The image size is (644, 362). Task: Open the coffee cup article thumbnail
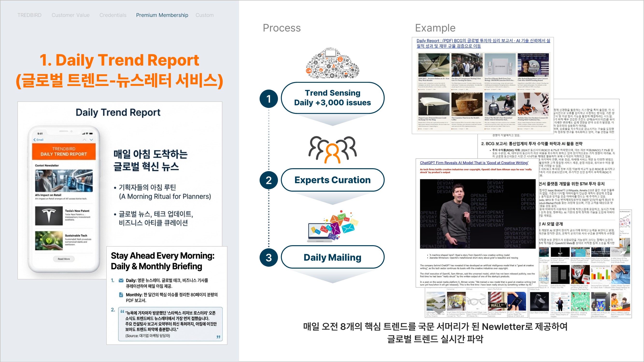[467, 104]
